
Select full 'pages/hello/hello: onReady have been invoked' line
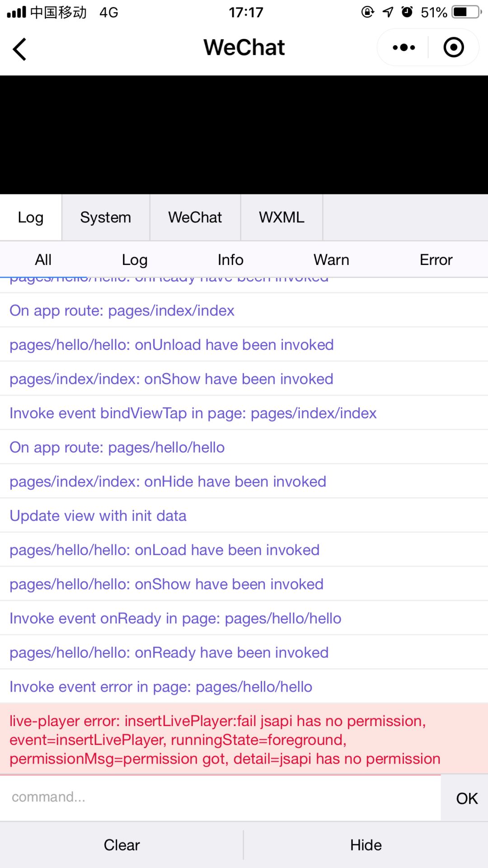[244, 652]
